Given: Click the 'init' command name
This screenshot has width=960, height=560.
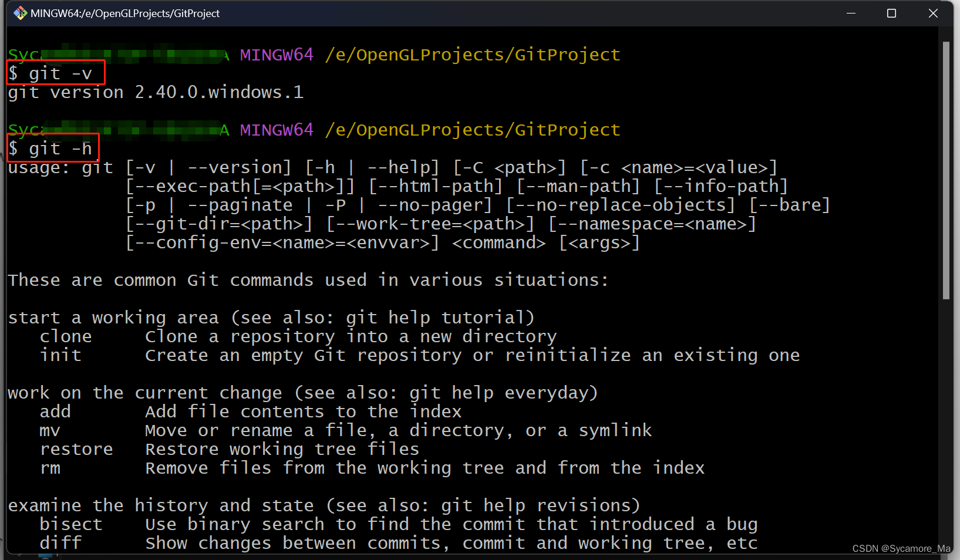Looking at the screenshot, I should point(60,355).
